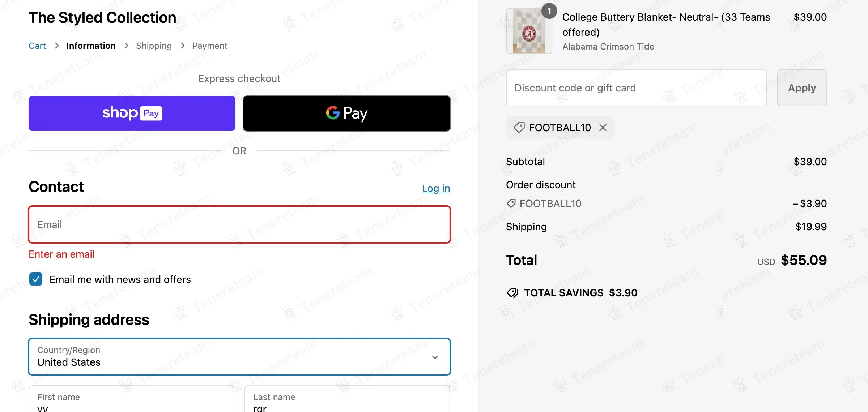
Task: Pay with Shop Pay express checkout
Action: pos(132,113)
